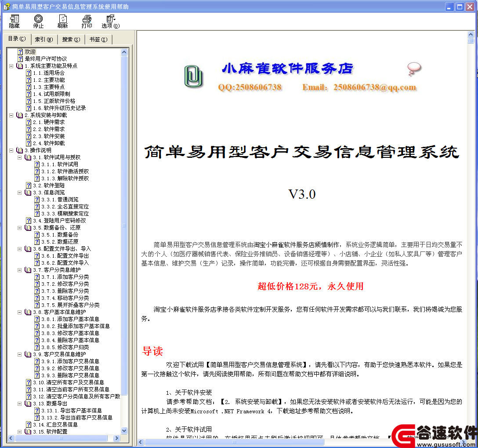The height and width of the screenshot is (448, 478).
Task: Switch to the 搜索(S) tab
Action: point(71,40)
